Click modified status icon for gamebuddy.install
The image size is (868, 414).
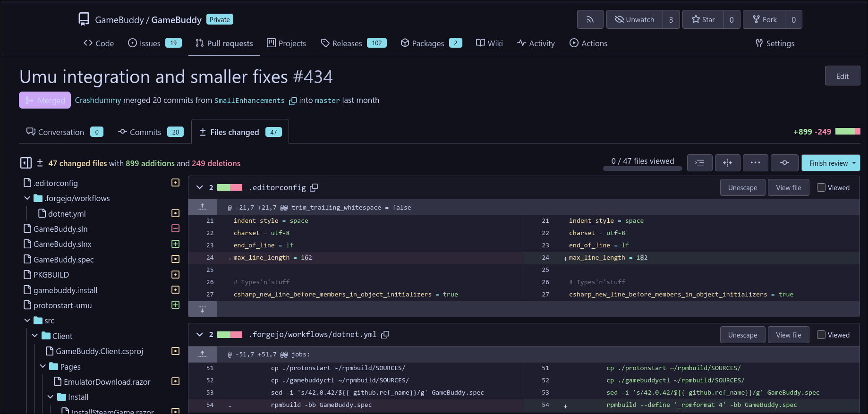175,290
